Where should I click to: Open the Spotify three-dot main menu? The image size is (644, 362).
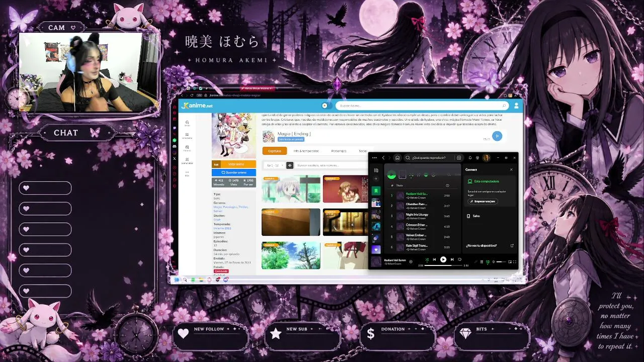click(375, 158)
